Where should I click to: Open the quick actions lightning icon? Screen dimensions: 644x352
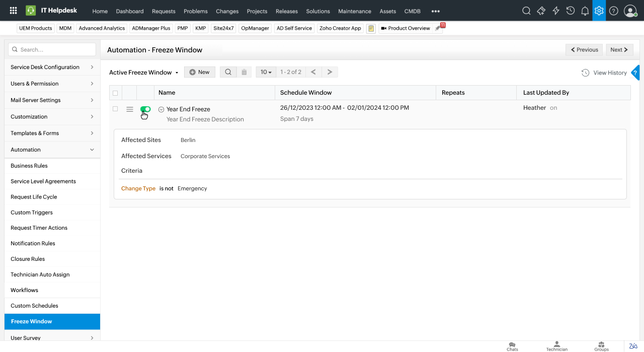tap(556, 11)
